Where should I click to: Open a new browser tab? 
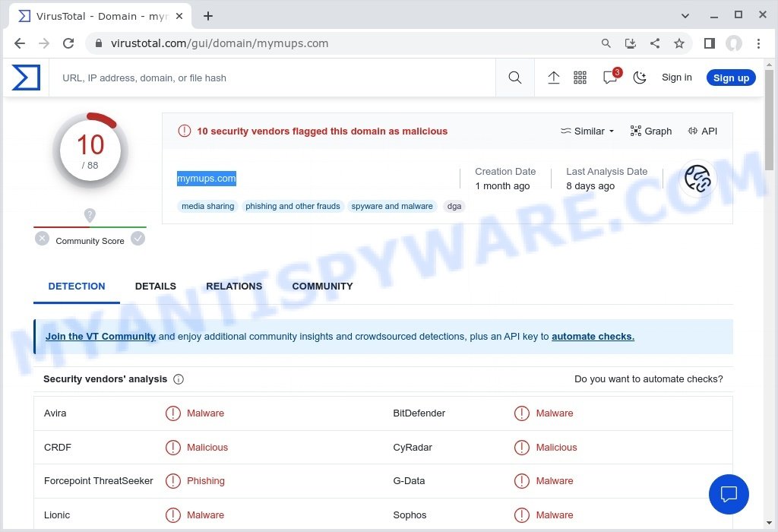(x=208, y=16)
